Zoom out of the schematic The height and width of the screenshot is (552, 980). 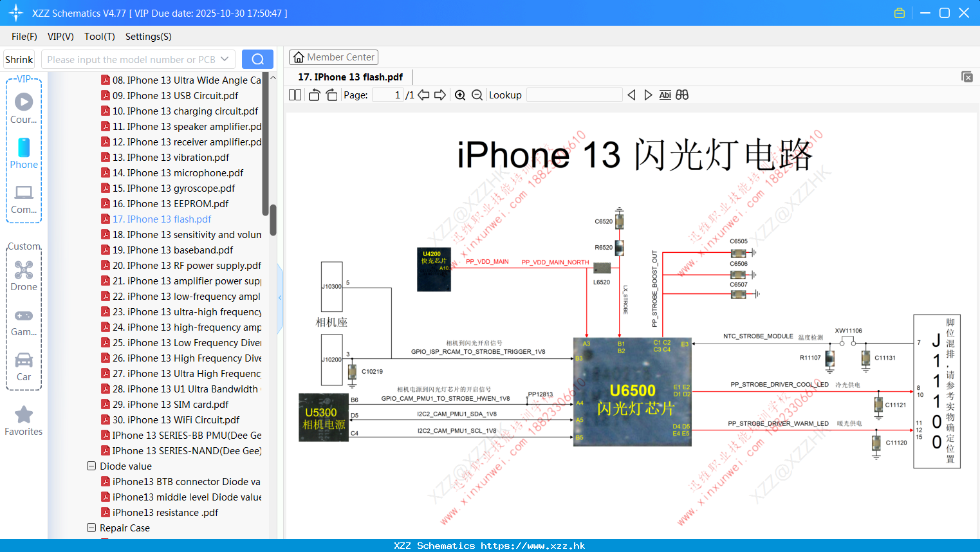(477, 95)
